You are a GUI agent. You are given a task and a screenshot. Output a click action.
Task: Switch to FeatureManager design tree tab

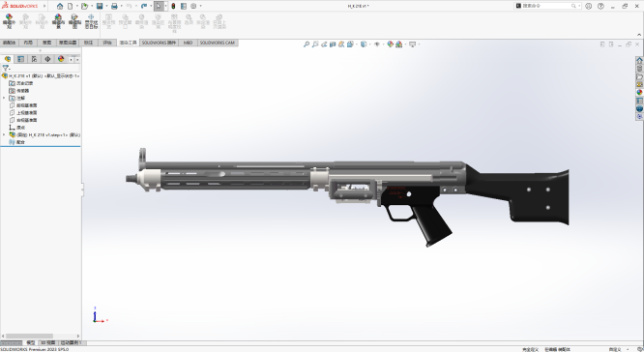(x=8, y=59)
